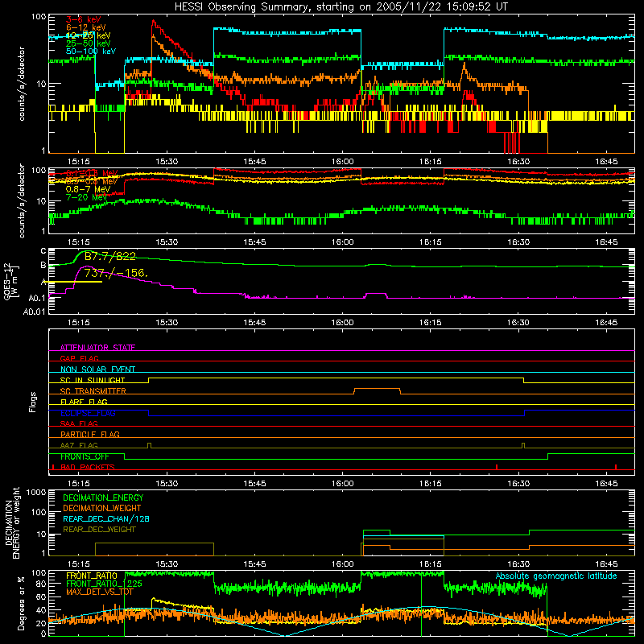The image size is (644, 644).
Task: Click the MAX_DET_VS_TOT legend label
Action: point(99,592)
